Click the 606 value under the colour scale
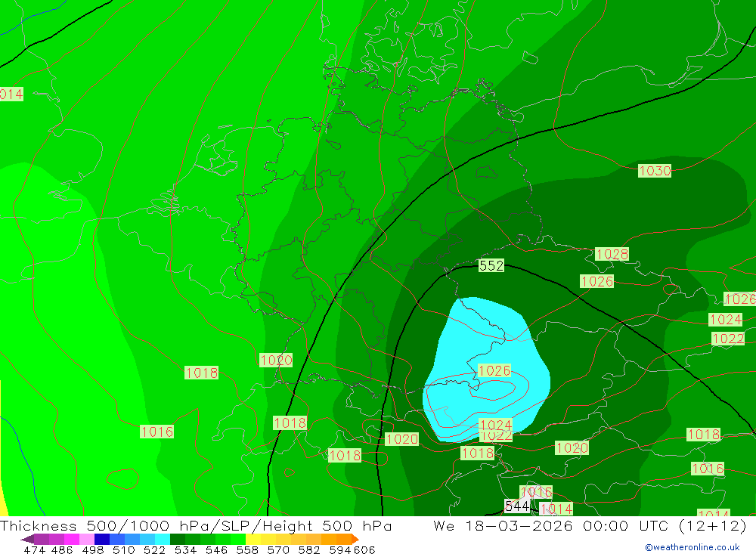Screen dimensions: 756x554 click(x=364, y=549)
